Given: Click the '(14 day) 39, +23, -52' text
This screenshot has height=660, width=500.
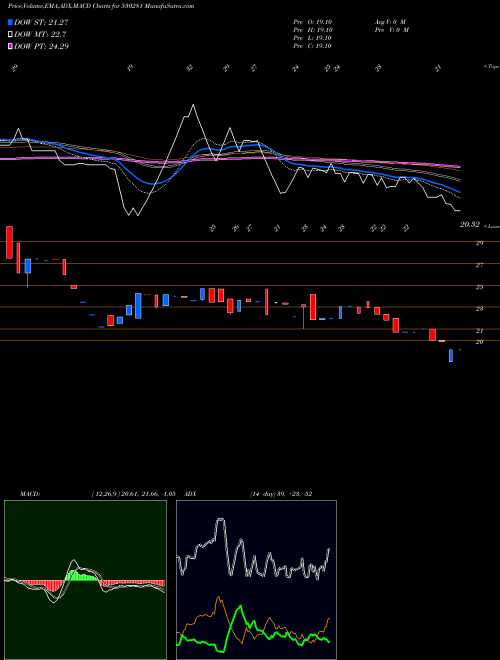Looking at the screenshot, I should pos(281,494).
